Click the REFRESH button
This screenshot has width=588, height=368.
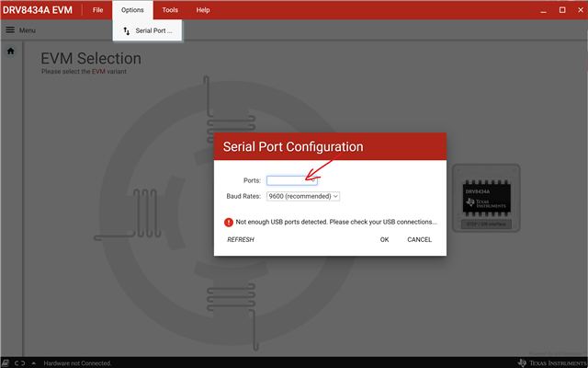(241, 239)
